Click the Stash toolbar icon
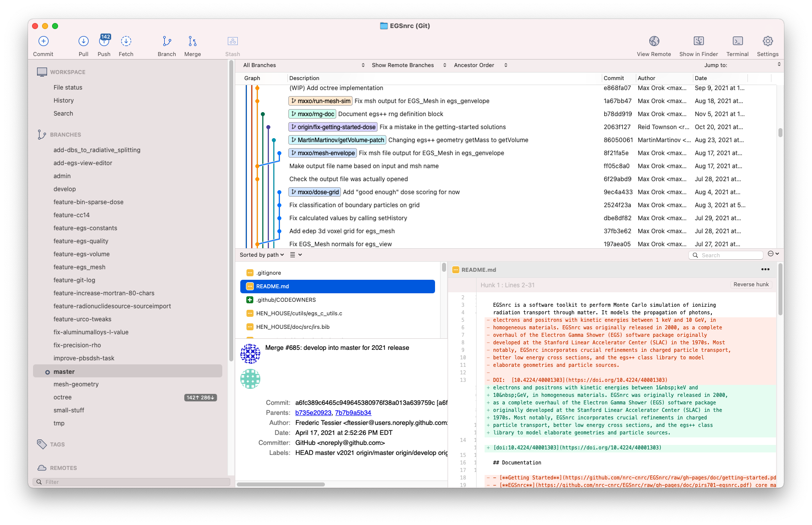Image resolution: width=812 pixels, height=525 pixels. 233,41
